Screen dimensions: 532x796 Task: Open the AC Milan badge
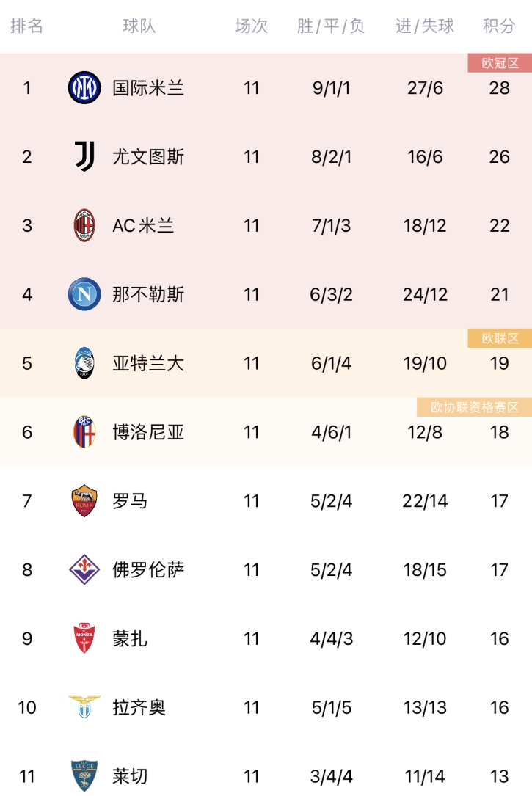(x=84, y=225)
